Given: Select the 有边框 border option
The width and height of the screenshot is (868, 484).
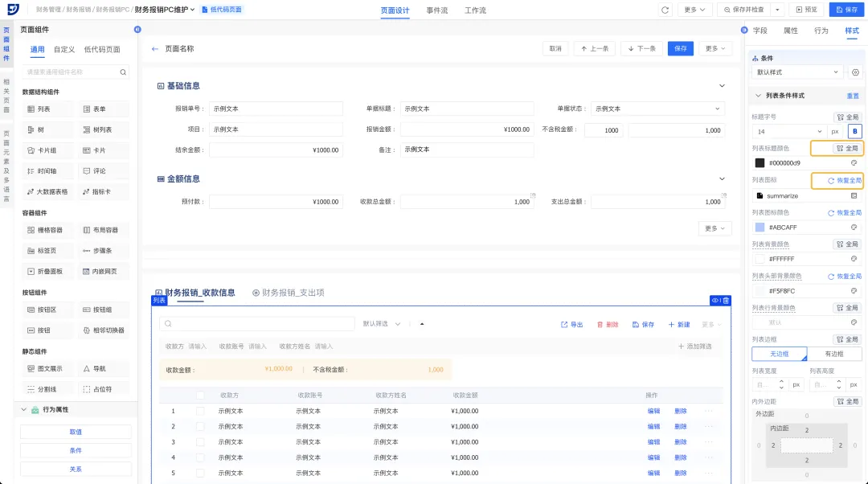Looking at the screenshot, I should point(834,354).
